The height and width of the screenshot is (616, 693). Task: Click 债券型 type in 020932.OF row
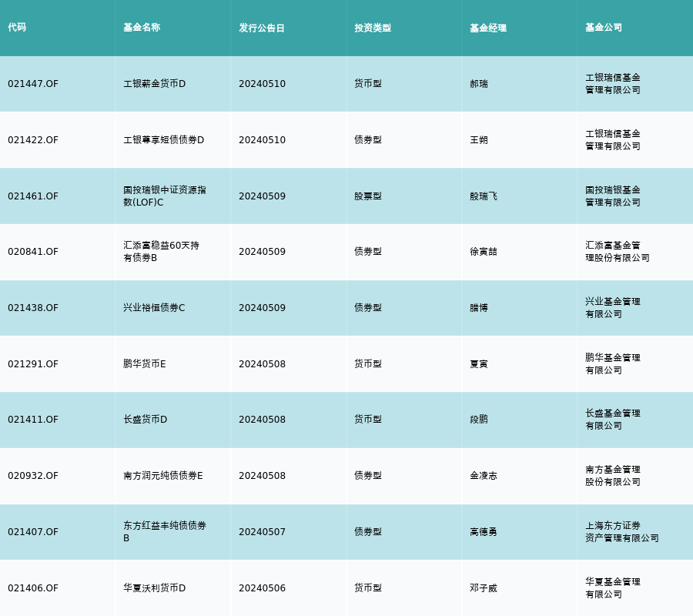pos(368,476)
